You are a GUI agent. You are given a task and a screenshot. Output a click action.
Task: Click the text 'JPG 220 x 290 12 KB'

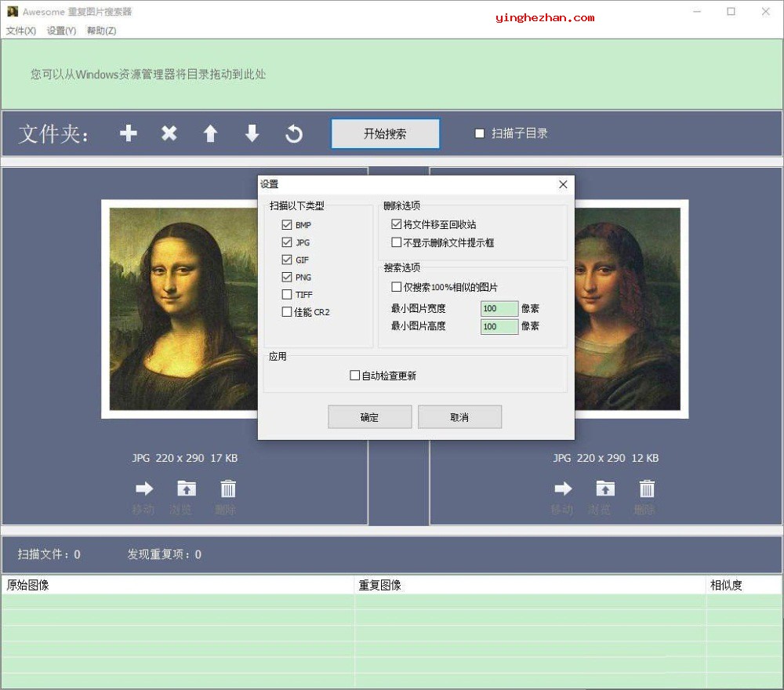click(x=606, y=458)
